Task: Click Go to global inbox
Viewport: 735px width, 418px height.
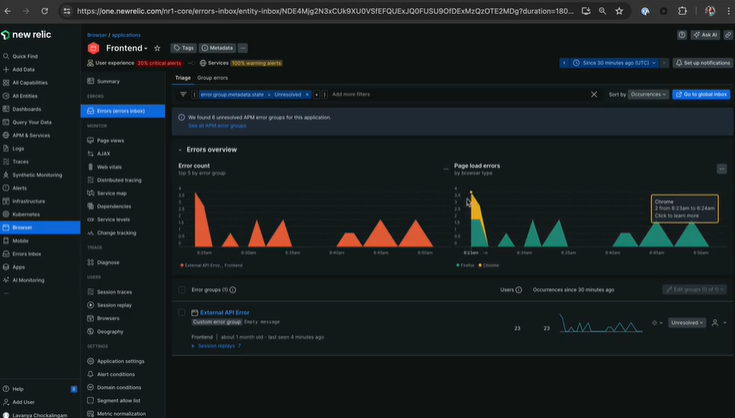Action: 701,94
